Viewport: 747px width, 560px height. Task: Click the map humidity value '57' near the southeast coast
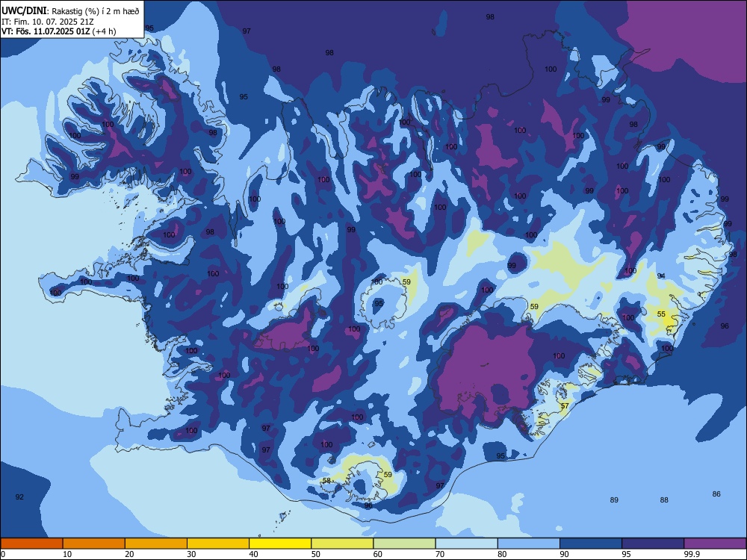click(565, 405)
